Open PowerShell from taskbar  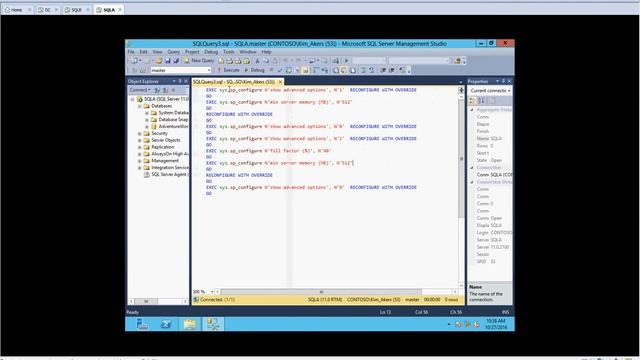coord(166,324)
